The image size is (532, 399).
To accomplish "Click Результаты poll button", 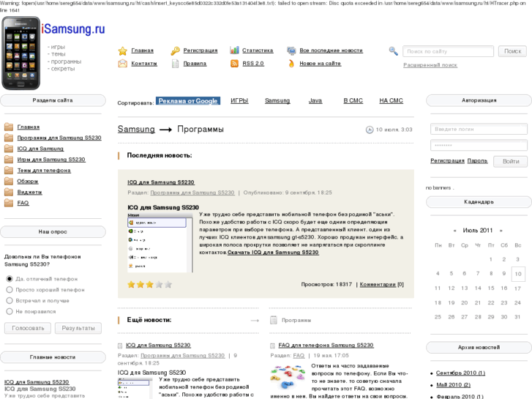I will click(x=78, y=329).
